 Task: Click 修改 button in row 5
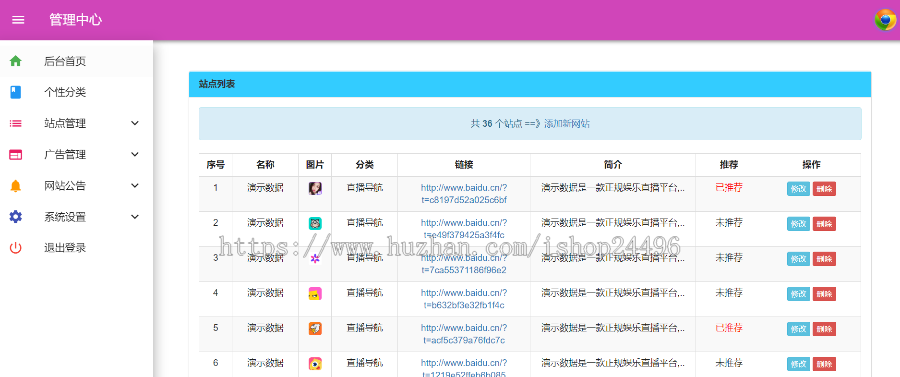[x=798, y=329]
